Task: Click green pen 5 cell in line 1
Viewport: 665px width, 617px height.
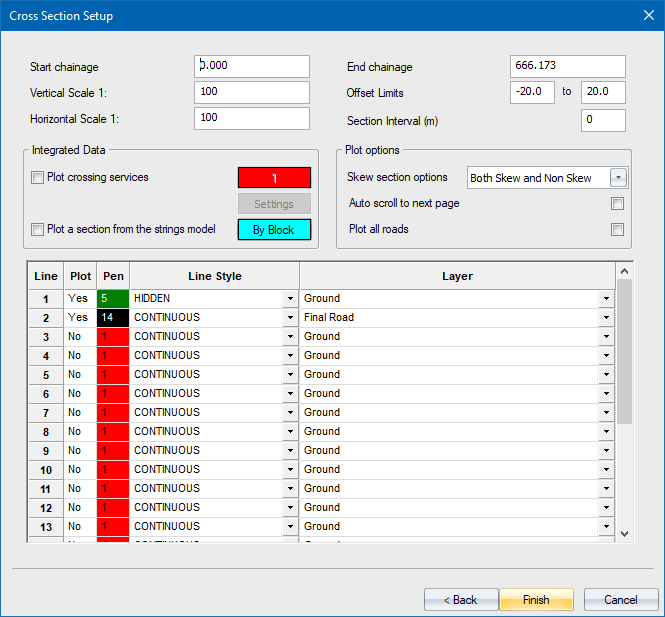Action: 113,298
